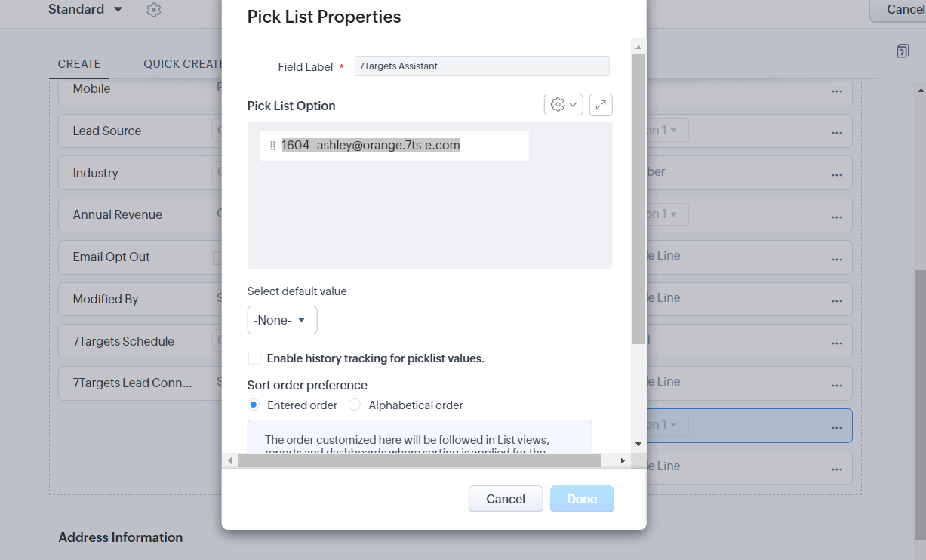Screen dimensions: 926x560
Task: Open the three-dots menu for the Mobile field
Action: [836, 91]
